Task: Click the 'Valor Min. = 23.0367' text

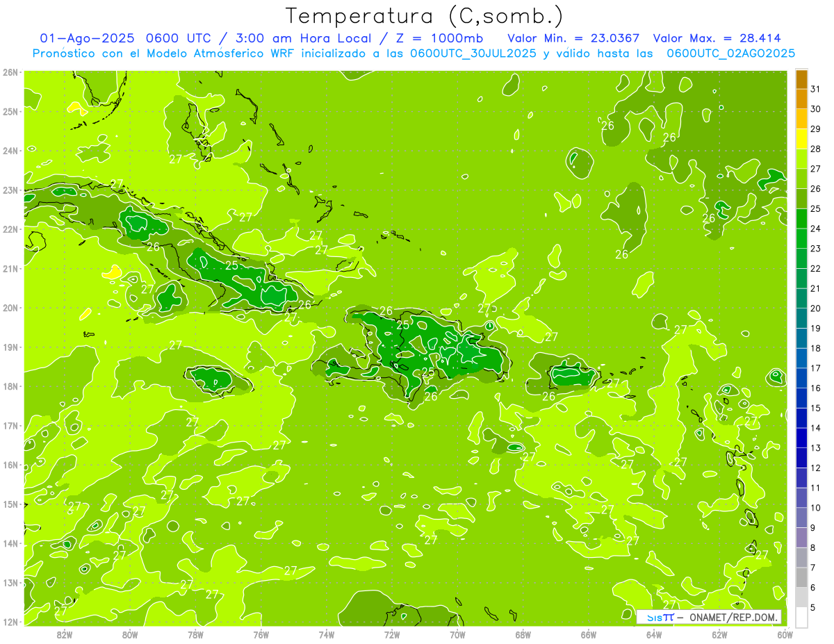Action: pos(574,38)
